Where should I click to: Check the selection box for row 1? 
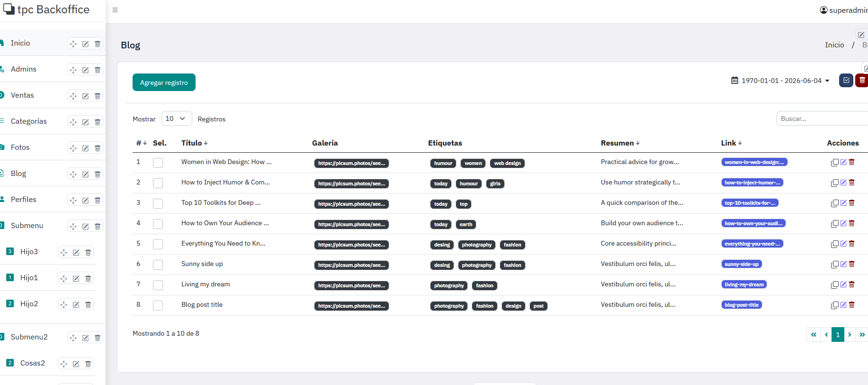pos(158,163)
